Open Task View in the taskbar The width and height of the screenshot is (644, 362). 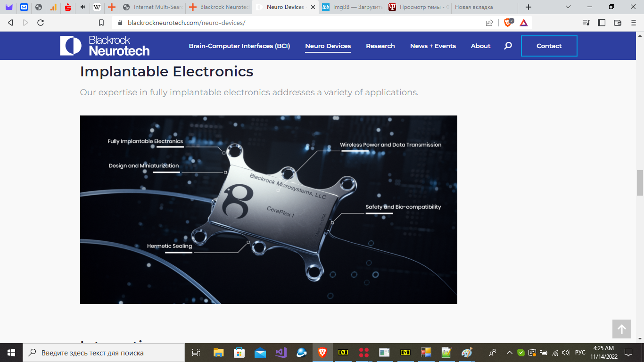click(x=196, y=353)
